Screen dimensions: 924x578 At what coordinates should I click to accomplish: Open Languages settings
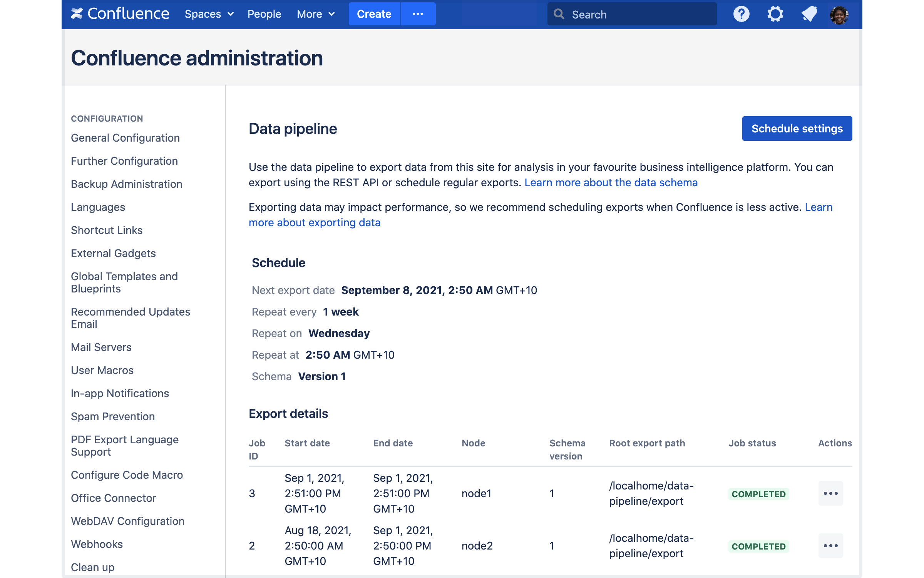(x=98, y=207)
